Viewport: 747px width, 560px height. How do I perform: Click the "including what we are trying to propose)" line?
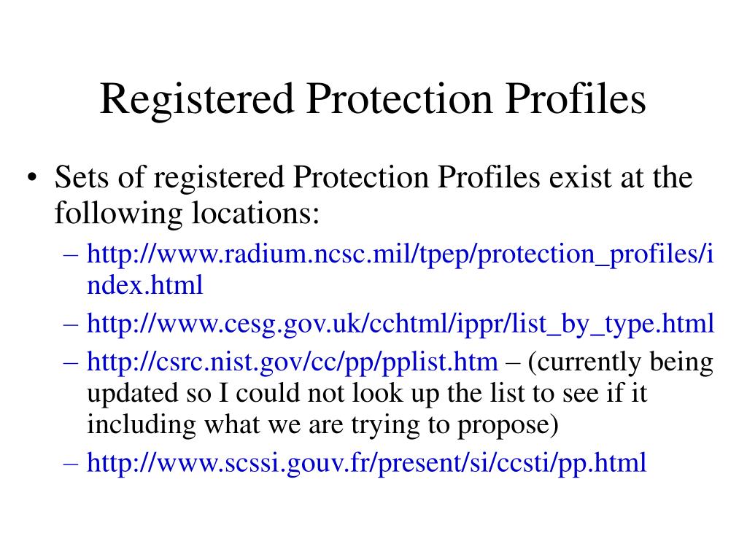[322, 425]
